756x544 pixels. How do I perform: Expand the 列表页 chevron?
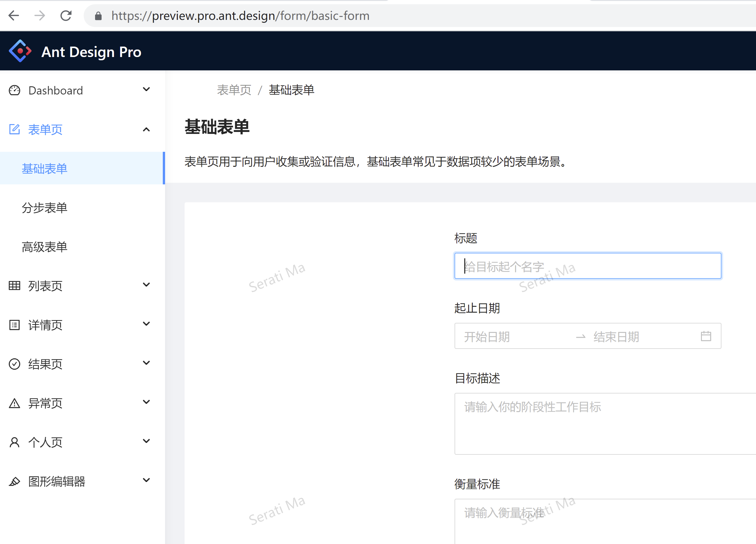[x=146, y=285]
